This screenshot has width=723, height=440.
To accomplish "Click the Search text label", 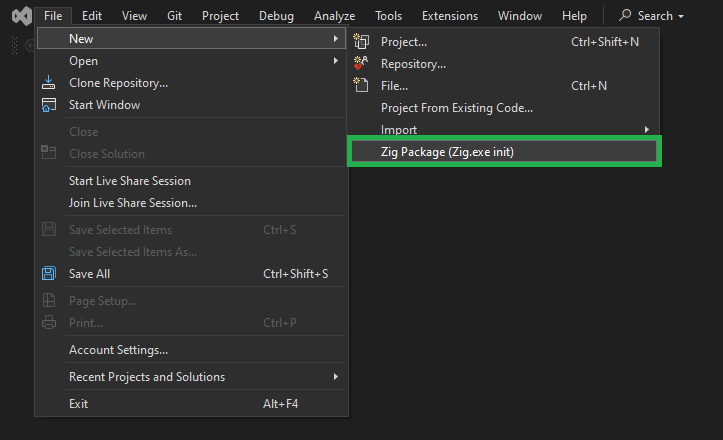I will coord(655,16).
